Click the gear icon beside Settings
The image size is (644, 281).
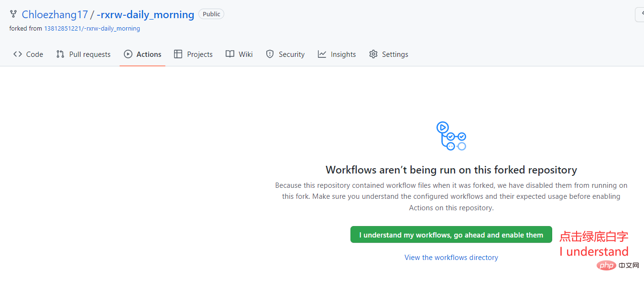(373, 54)
